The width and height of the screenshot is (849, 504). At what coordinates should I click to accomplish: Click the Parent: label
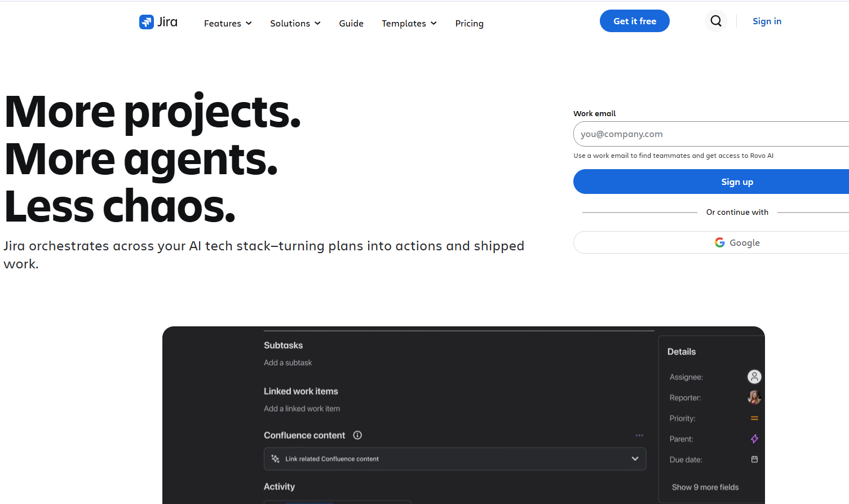[x=682, y=439]
